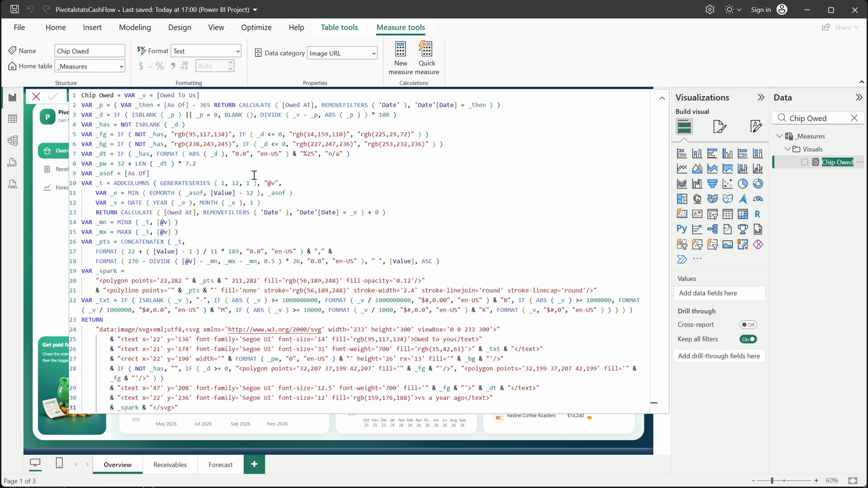Viewport: 868px width, 488px height.
Task: Open the Format dropdown showing Text
Action: [x=206, y=51]
